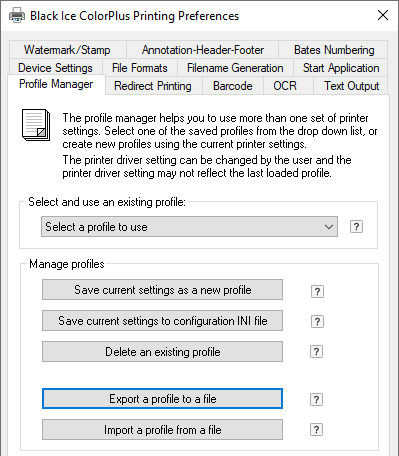Screen dimensions: 399x456
Task: Switch to the Watermark/Stamp tab
Action: [67, 50]
